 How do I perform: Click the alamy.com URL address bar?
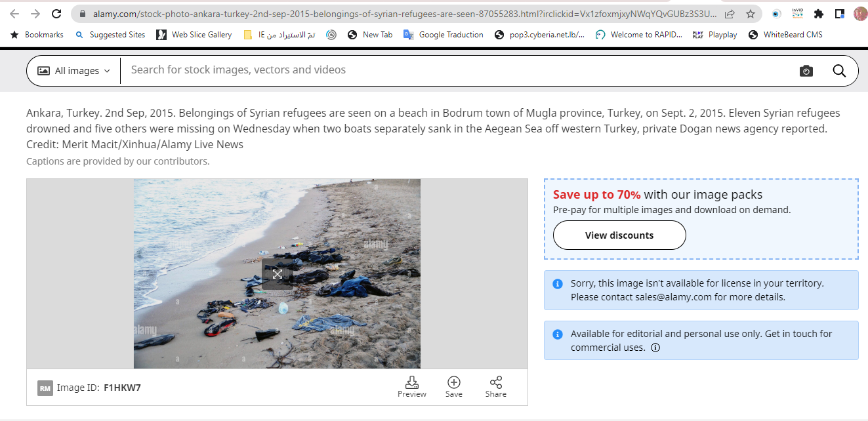pyautogui.click(x=394, y=14)
